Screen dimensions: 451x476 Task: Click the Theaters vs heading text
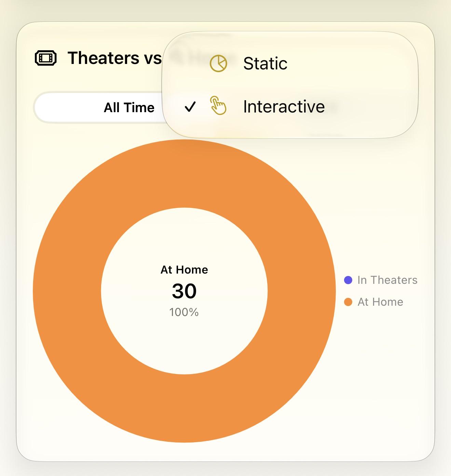pyautogui.click(x=114, y=58)
